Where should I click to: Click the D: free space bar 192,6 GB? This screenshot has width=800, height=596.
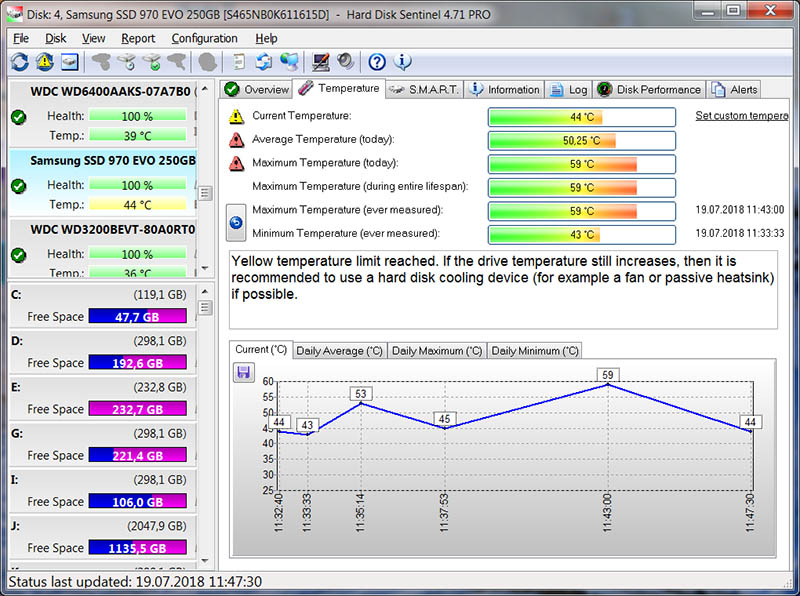[x=138, y=363]
